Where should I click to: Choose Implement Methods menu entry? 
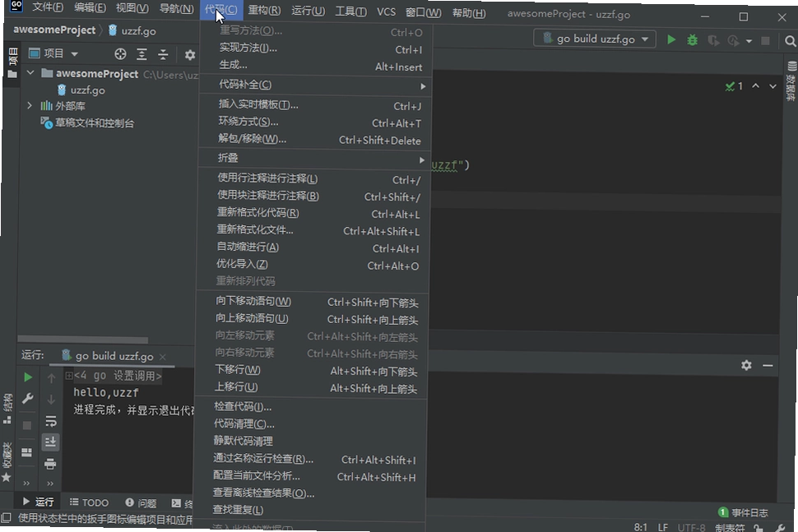pyautogui.click(x=314, y=49)
